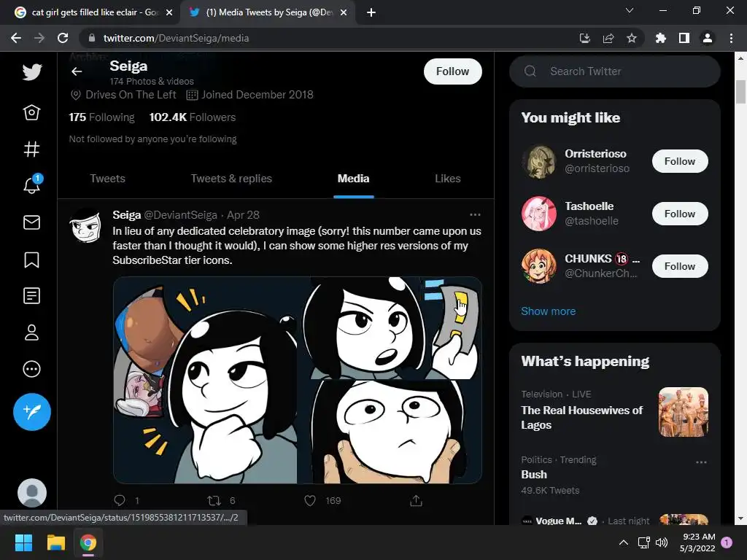Open Chrome extensions puzzle icon
747x560 pixels.
[660, 38]
